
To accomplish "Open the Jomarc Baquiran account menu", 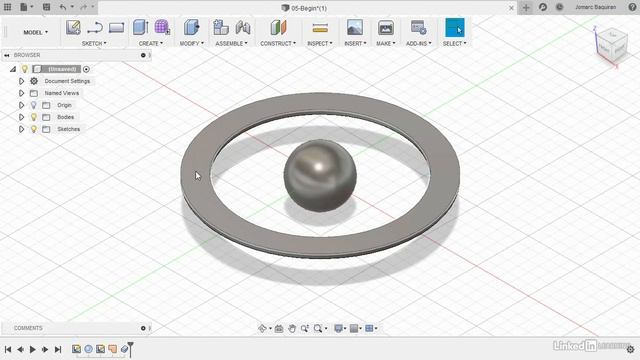I will pos(596,7).
